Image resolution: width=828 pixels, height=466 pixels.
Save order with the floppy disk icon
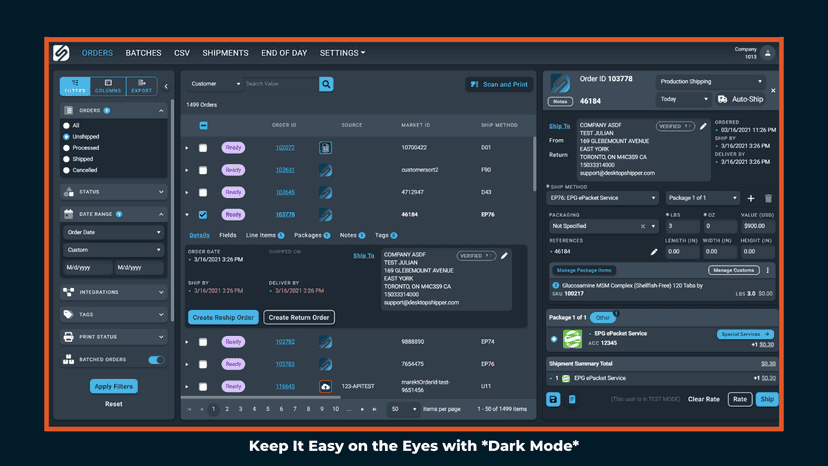click(x=553, y=399)
